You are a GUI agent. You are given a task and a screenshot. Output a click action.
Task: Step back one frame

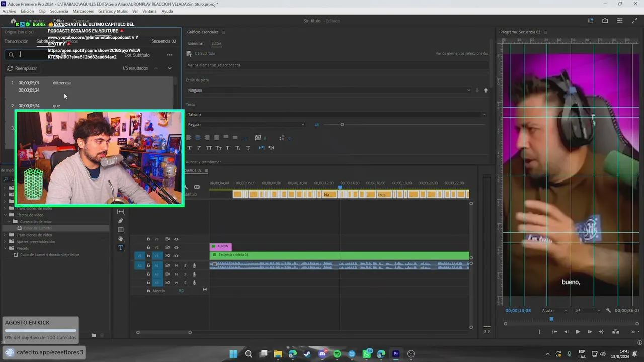click(x=566, y=332)
